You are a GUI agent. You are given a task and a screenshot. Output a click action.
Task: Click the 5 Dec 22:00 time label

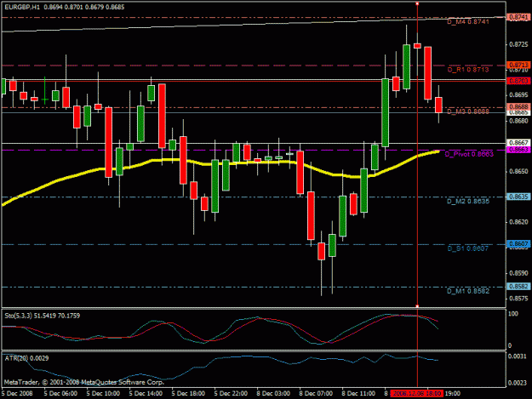click(231, 394)
